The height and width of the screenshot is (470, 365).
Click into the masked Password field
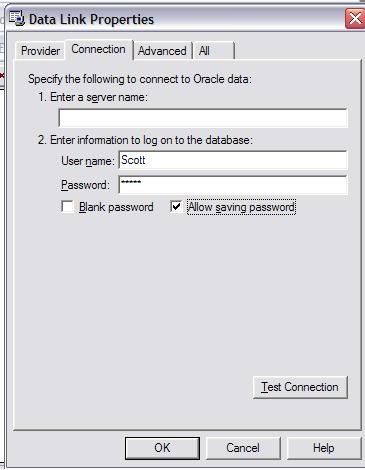pos(233,185)
